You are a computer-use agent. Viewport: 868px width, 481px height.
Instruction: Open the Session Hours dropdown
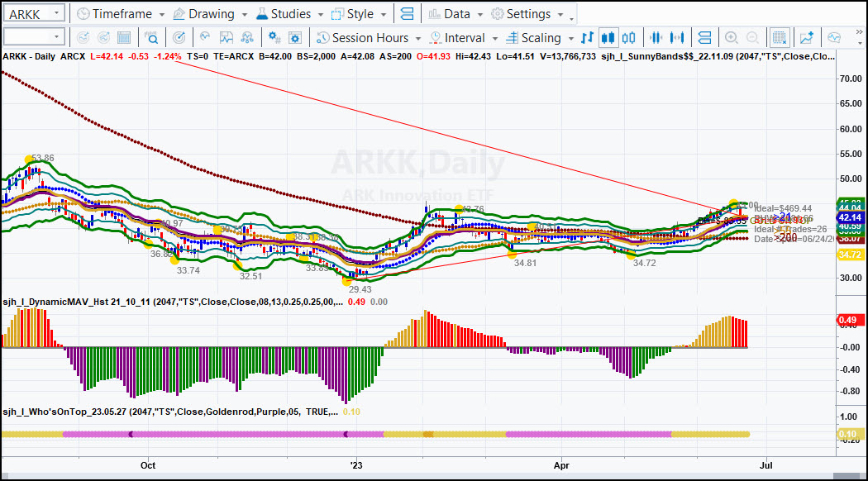369,38
